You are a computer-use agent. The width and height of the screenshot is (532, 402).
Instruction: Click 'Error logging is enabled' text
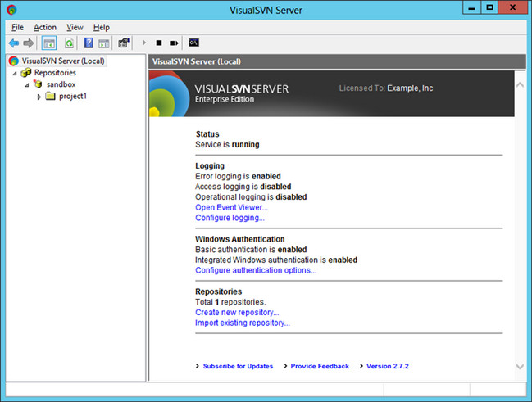click(238, 176)
